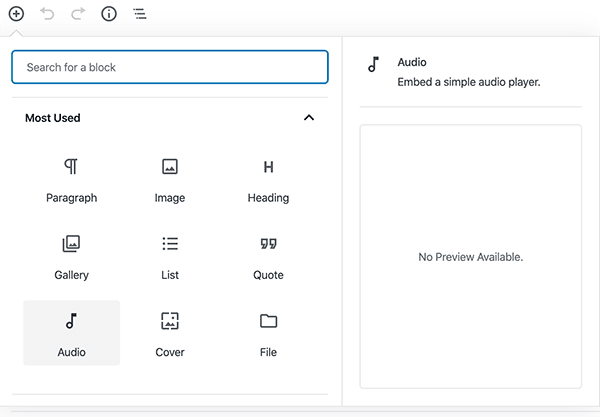Click the music note in preview panel
Image resolution: width=600 pixels, height=417 pixels.
(374, 64)
